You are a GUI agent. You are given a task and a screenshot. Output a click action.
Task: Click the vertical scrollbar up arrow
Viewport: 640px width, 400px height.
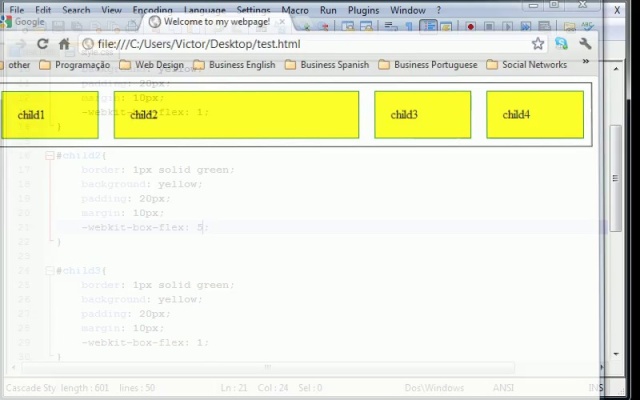[x=616, y=69]
